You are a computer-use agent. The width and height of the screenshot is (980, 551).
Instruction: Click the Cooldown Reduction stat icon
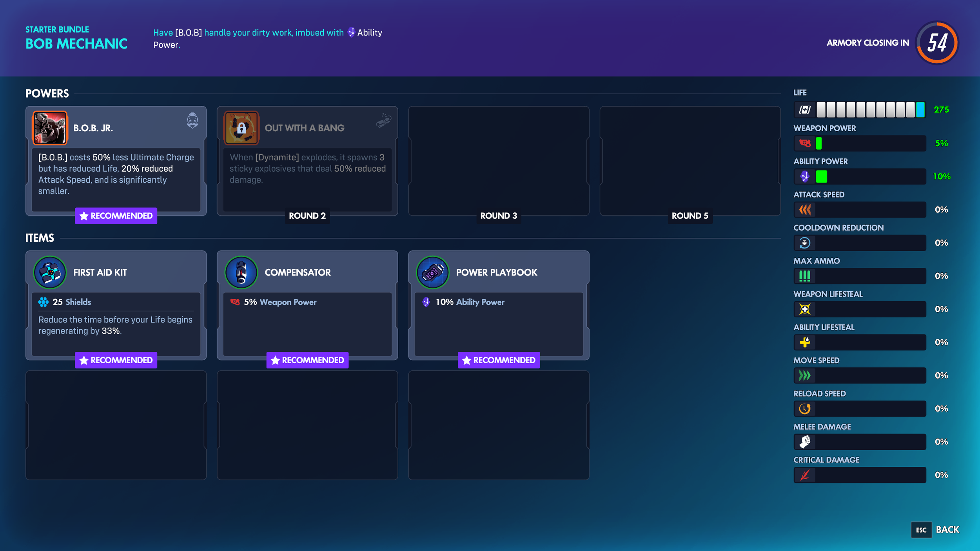click(x=804, y=243)
